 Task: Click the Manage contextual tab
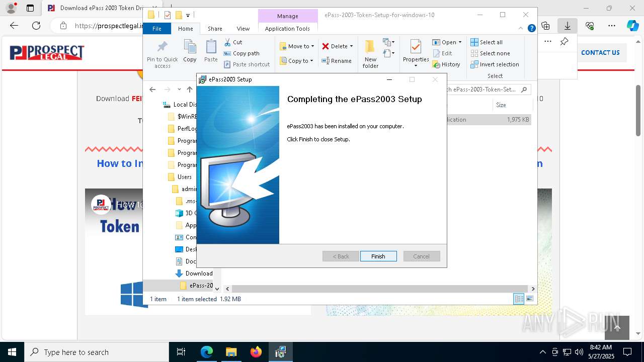287,16
